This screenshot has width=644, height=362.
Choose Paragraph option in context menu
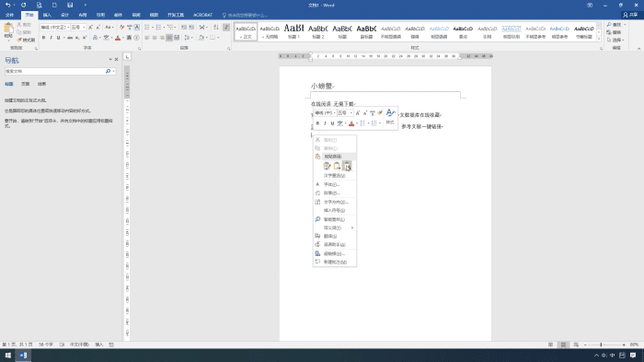click(335, 193)
